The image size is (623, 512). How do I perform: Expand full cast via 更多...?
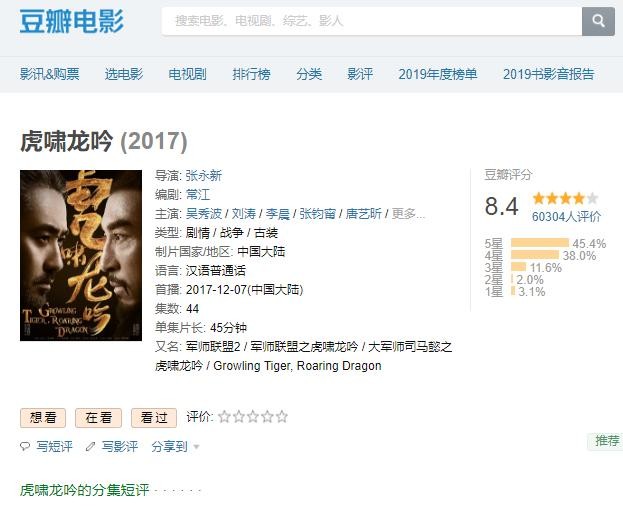(x=408, y=214)
